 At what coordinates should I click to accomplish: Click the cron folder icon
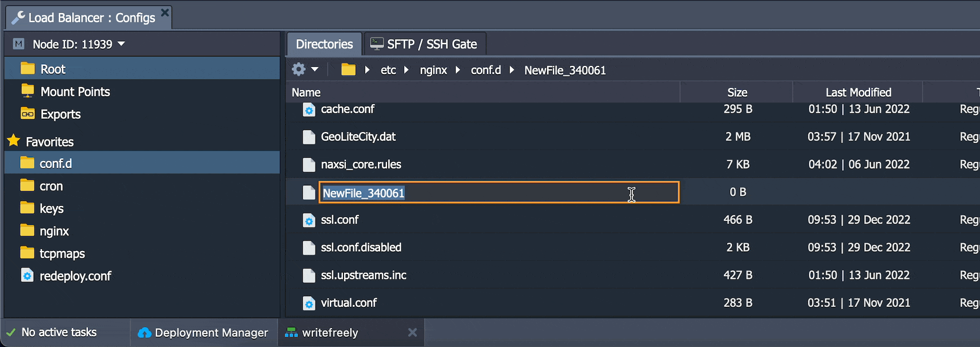click(27, 185)
